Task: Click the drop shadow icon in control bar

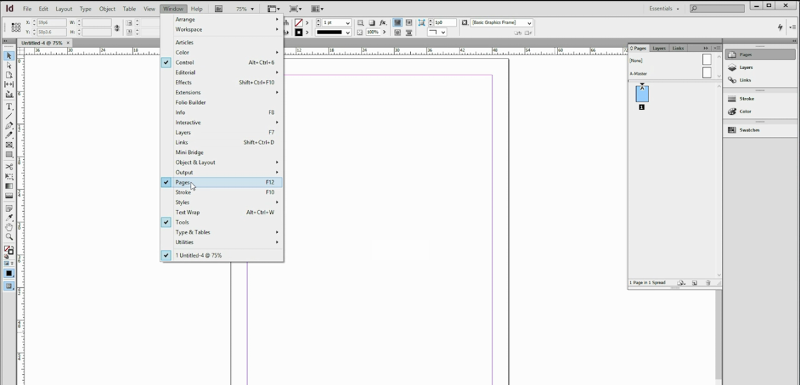Action: 372,23
